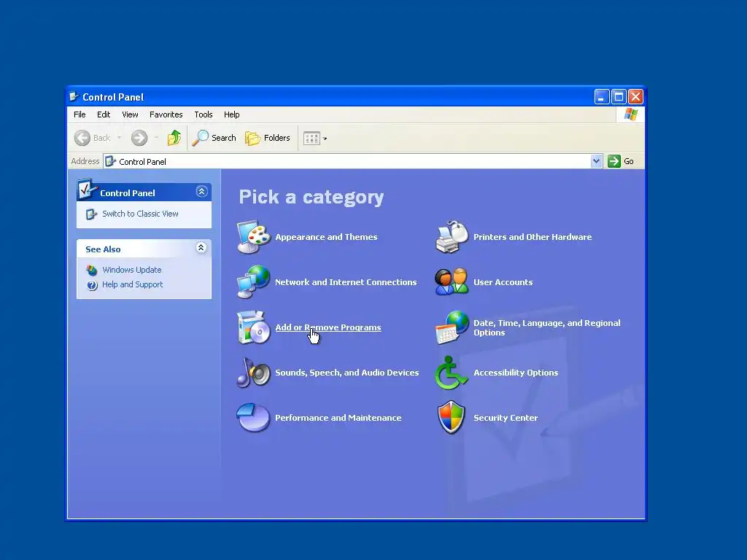Click the Performance and Maintenance link

[x=338, y=418]
